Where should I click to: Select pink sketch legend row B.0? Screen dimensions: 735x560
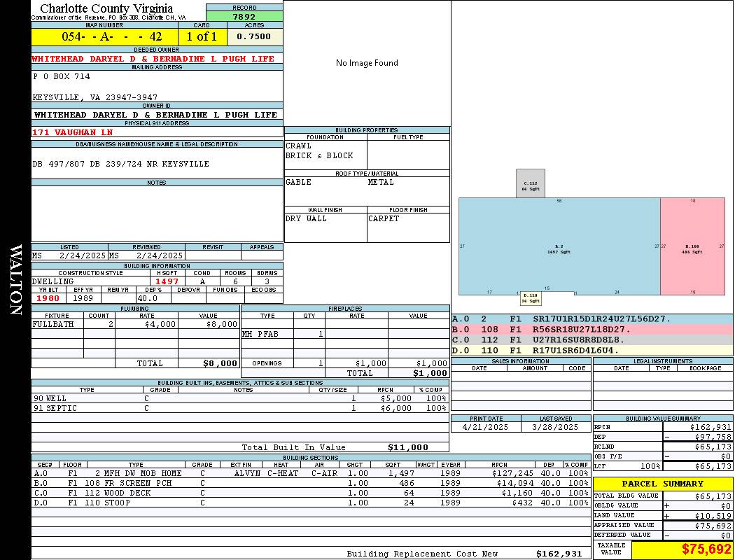[592, 330]
